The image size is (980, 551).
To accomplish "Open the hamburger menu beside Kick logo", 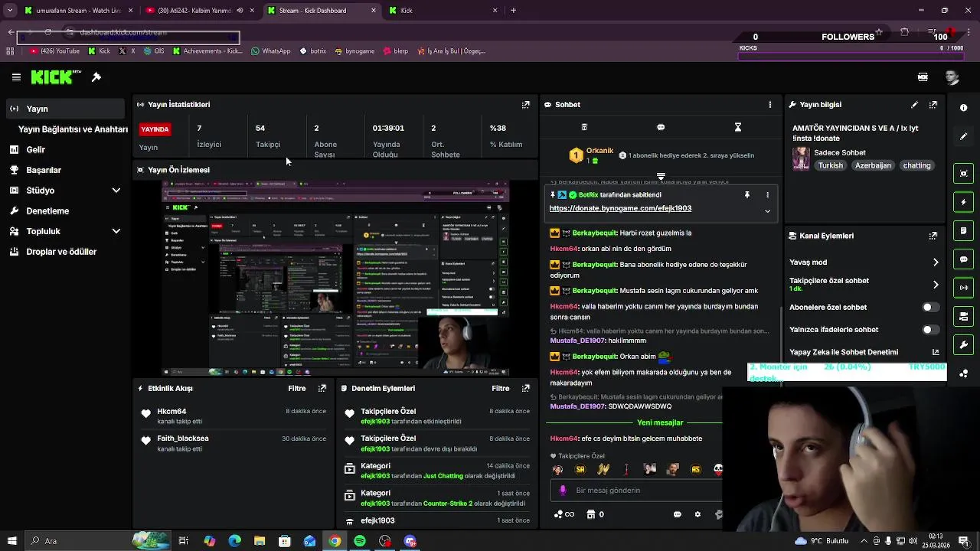I will pyautogui.click(x=16, y=77).
